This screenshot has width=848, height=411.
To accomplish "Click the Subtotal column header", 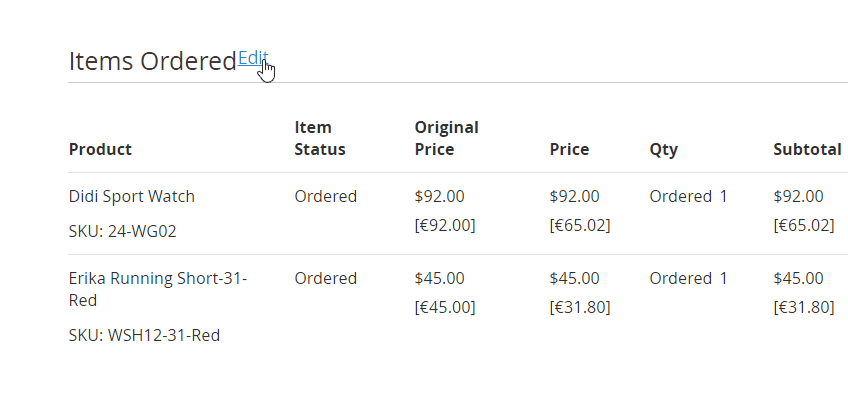I will coord(807,149).
